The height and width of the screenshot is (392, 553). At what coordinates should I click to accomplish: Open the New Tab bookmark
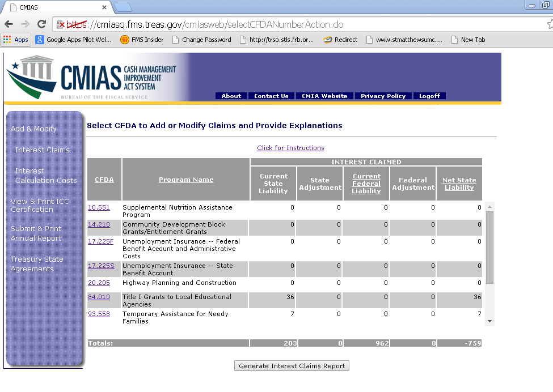click(468, 40)
